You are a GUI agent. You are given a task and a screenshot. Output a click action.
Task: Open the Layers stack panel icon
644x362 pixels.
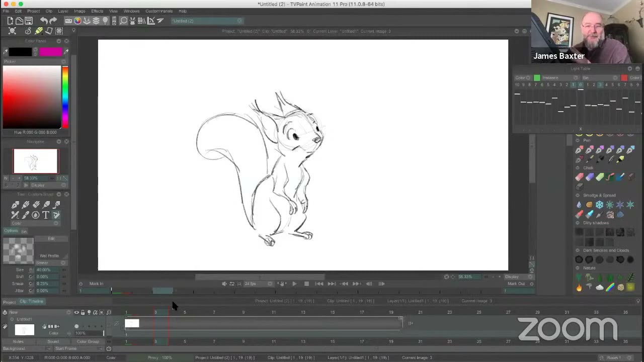tap(96, 21)
